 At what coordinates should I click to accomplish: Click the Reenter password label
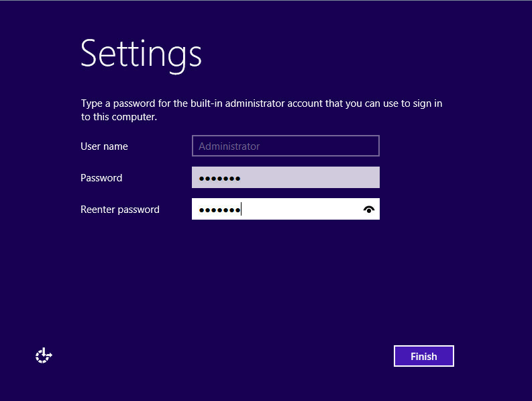[120, 210]
